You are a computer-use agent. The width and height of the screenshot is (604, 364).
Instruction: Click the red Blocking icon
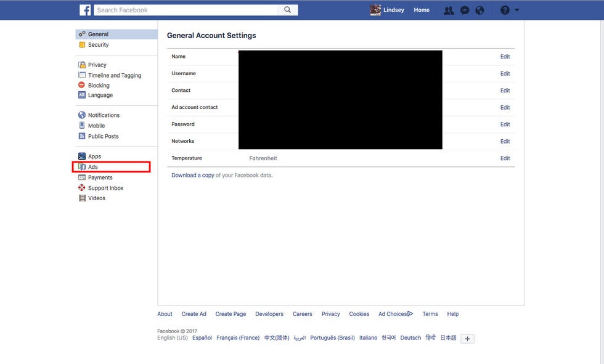click(81, 85)
